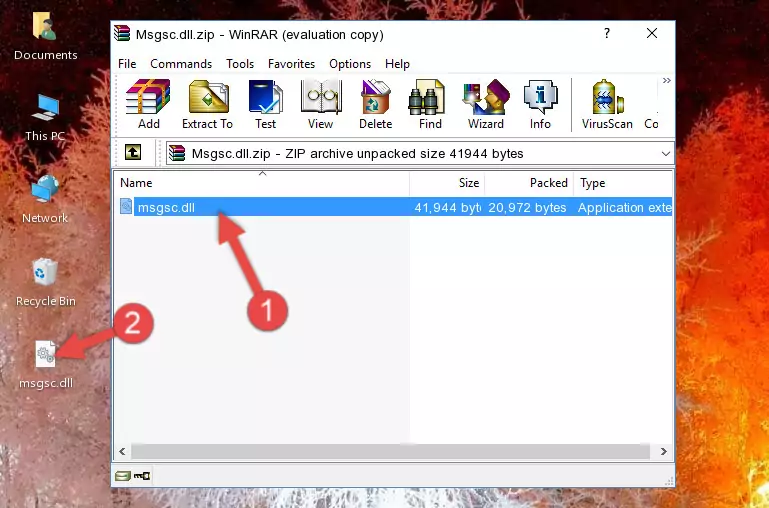Click the WinRAR title bar icon

coord(122,33)
